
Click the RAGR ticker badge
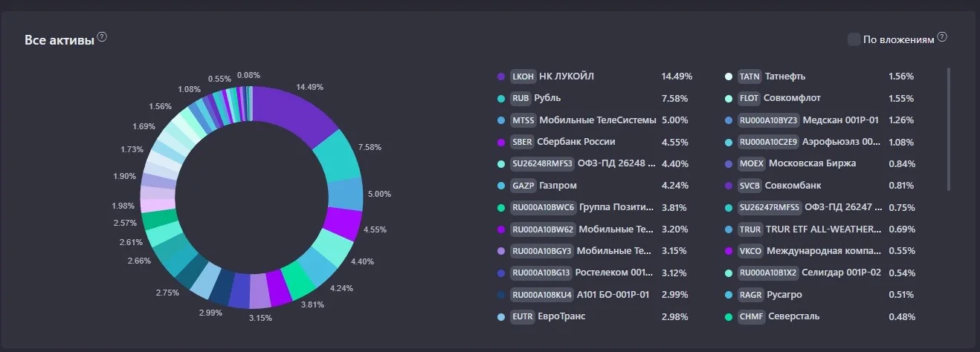(x=751, y=295)
